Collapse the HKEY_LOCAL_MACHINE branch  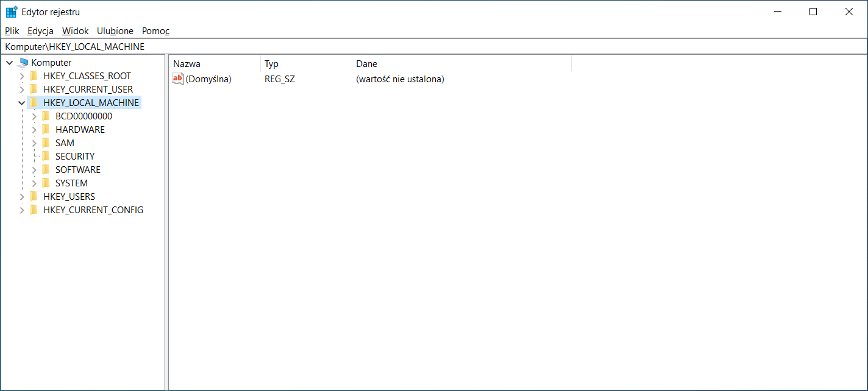(22, 103)
